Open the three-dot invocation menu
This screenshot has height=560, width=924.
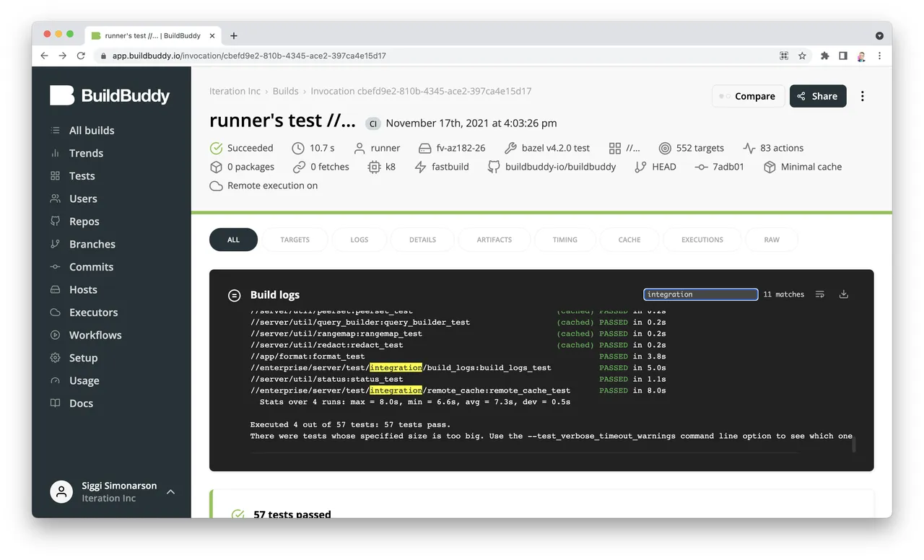click(x=863, y=96)
